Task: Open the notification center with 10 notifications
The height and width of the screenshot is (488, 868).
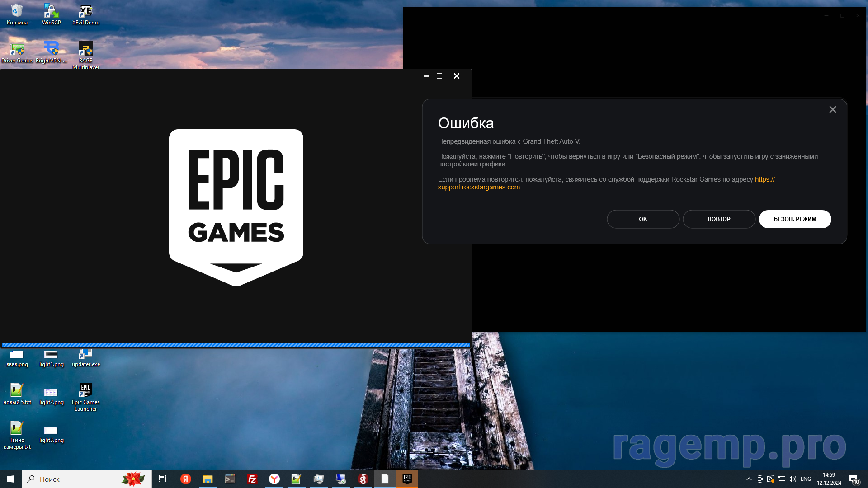Action: [854, 479]
